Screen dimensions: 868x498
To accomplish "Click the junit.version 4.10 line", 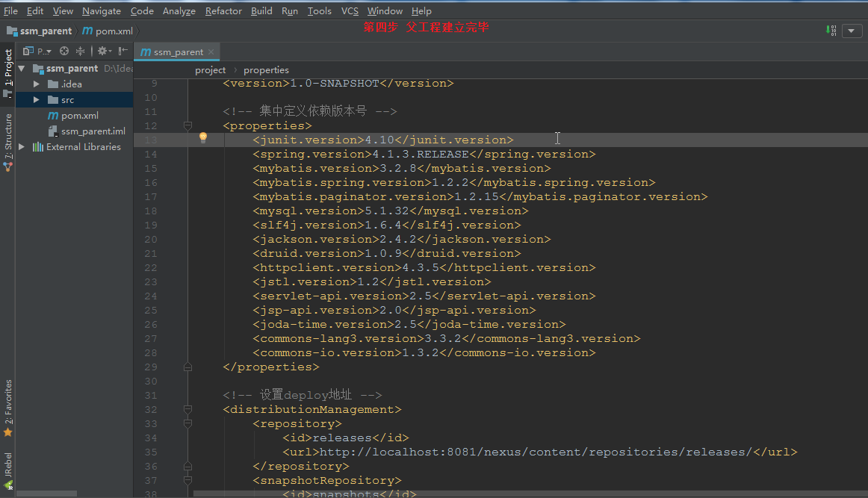I will 383,140.
